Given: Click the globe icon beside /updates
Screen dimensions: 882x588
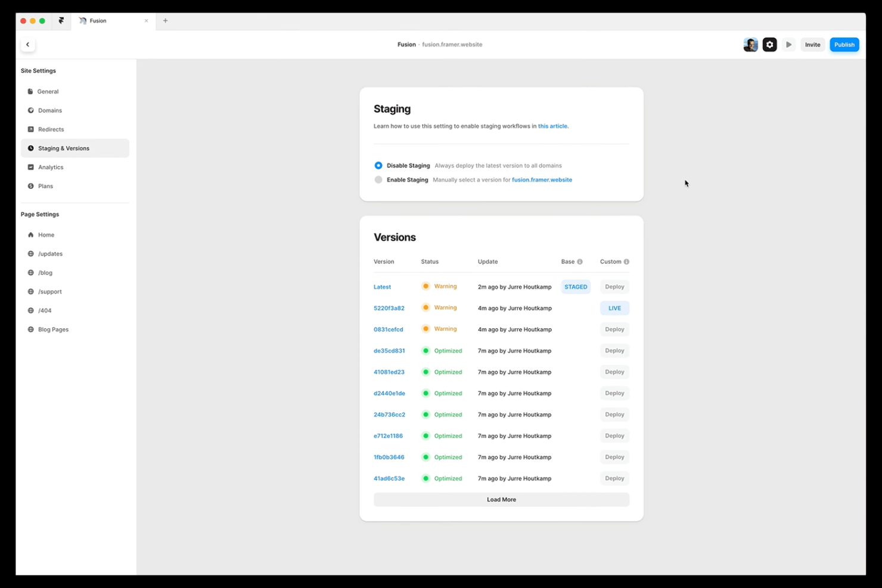Looking at the screenshot, I should click(30, 254).
